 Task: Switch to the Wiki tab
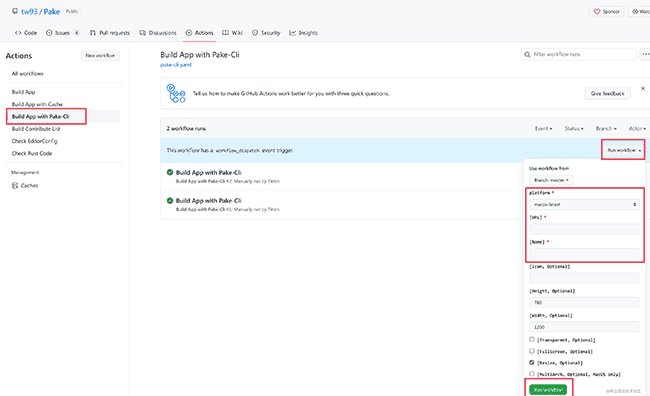(x=232, y=33)
